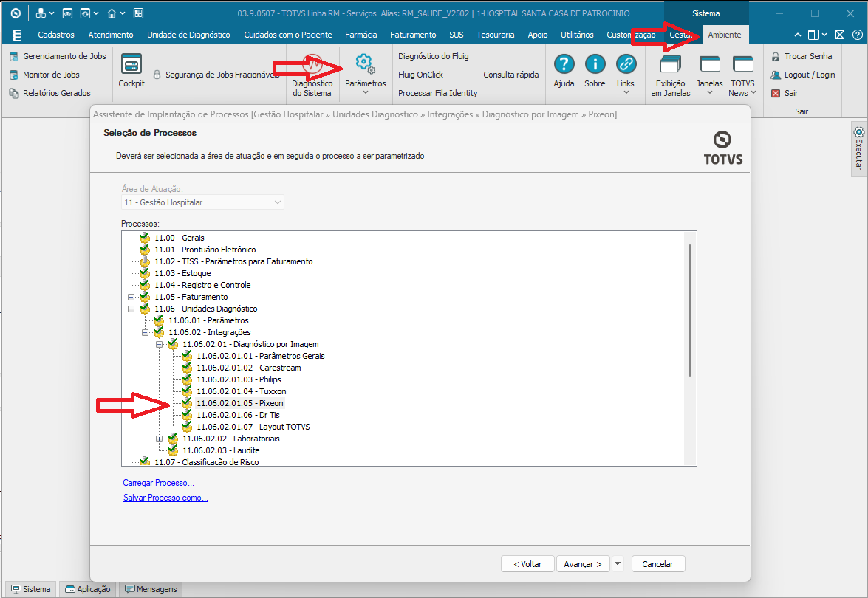Click the Cancelar button
The height and width of the screenshot is (598, 868).
pyautogui.click(x=657, y=564)
